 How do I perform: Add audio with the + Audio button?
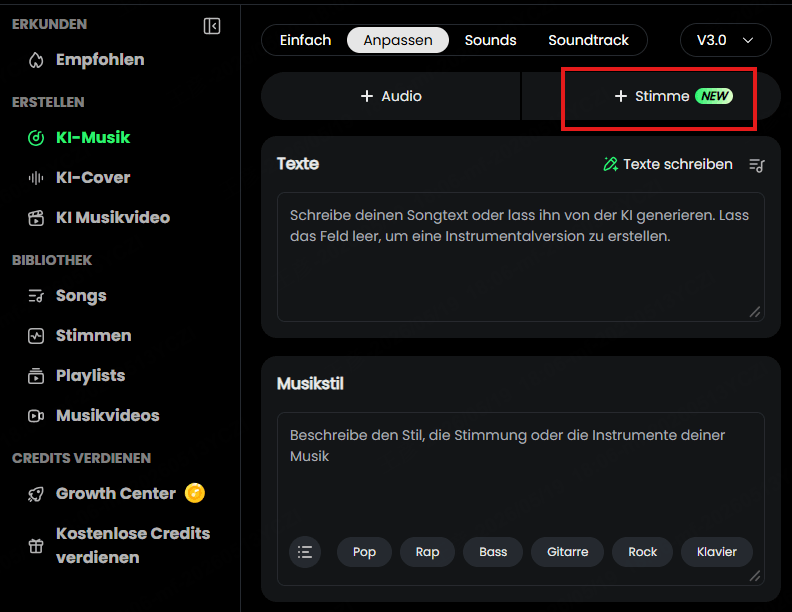pos(391,96)
